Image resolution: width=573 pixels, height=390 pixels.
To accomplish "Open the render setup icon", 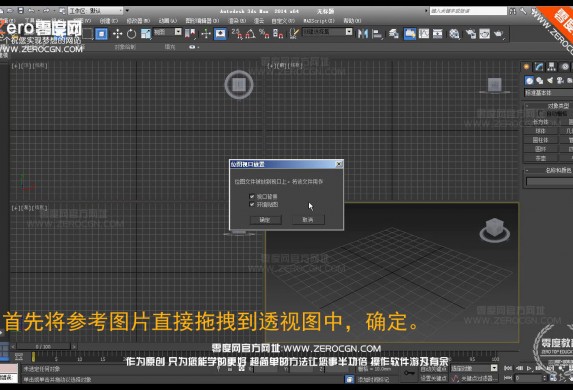I will coord(470,34).
